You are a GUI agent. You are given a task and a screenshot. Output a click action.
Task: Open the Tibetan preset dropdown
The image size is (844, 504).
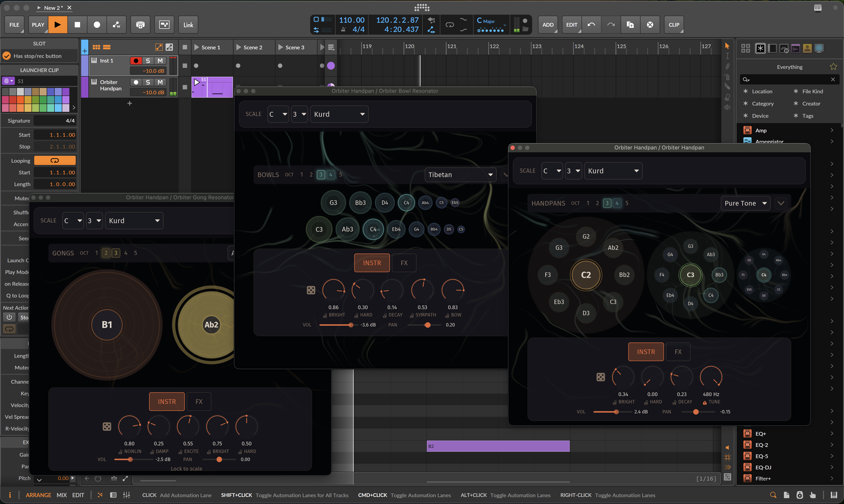(460, 175)
